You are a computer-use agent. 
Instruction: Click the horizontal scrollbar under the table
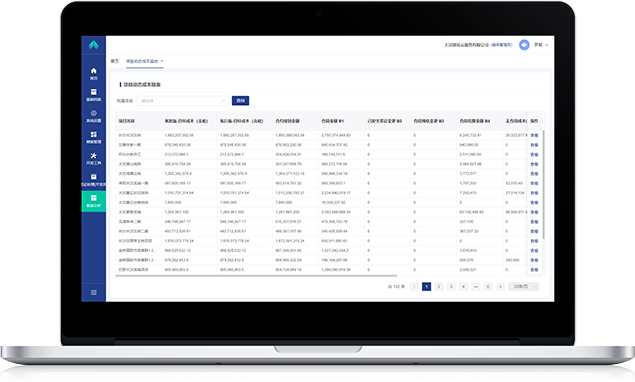click(x=256, y=276)
